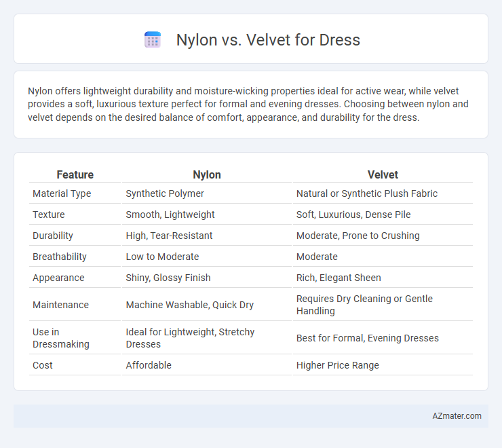The height and width of the screenshot is (448, 502).
Task: Click the 'Low to Moderate' cell
Action: coord(162,257)
